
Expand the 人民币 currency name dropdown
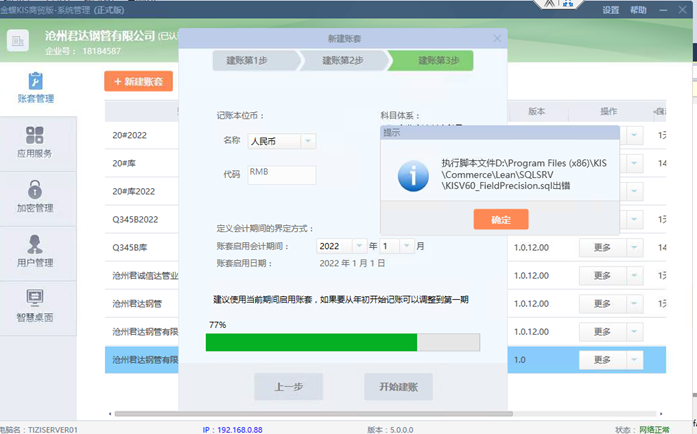click(x=308, y=141)
